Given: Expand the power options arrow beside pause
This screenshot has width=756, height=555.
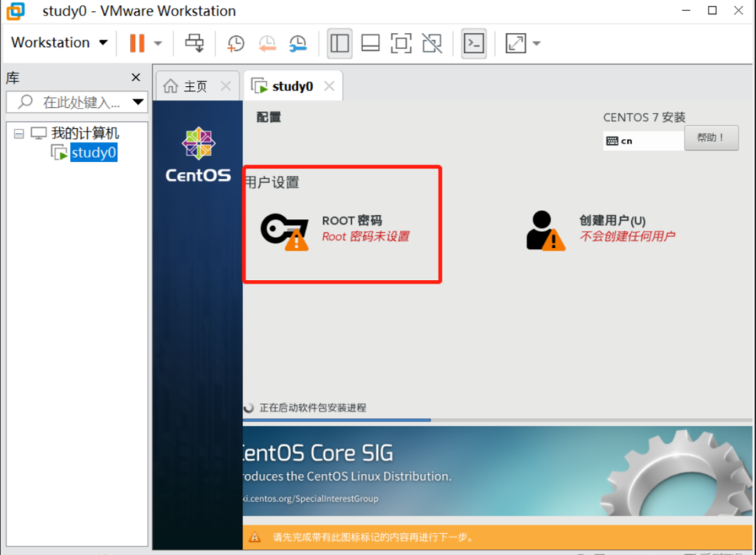Looking at the screenshot, I should [157, 43].
